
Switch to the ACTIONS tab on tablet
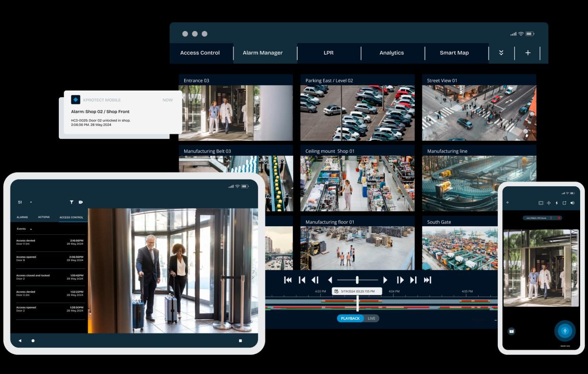tap(44, 217)
